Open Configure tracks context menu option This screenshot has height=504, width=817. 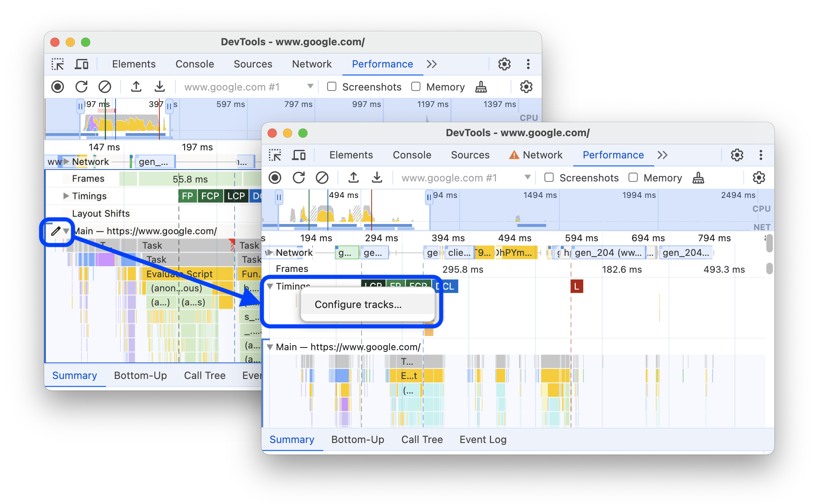(x=357, y=304)
